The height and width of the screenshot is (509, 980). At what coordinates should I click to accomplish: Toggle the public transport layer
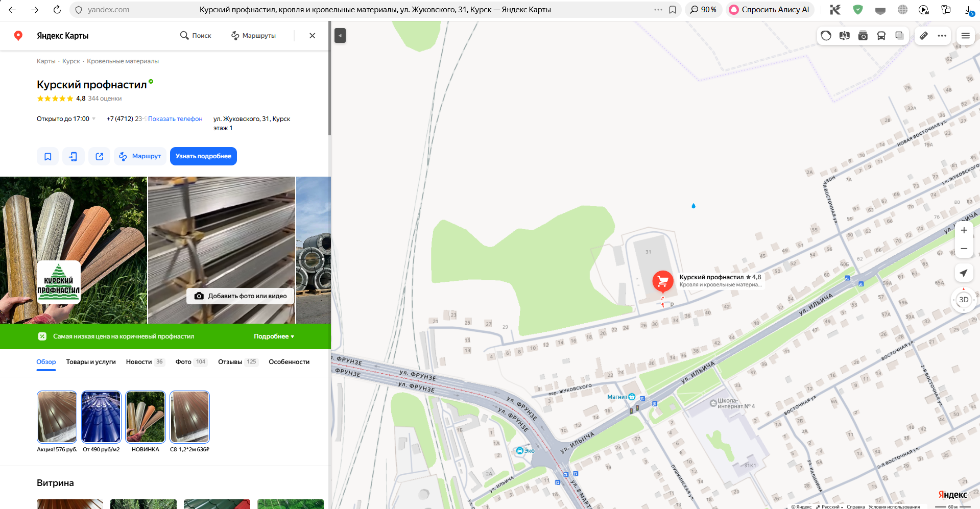tap(881, 36)
